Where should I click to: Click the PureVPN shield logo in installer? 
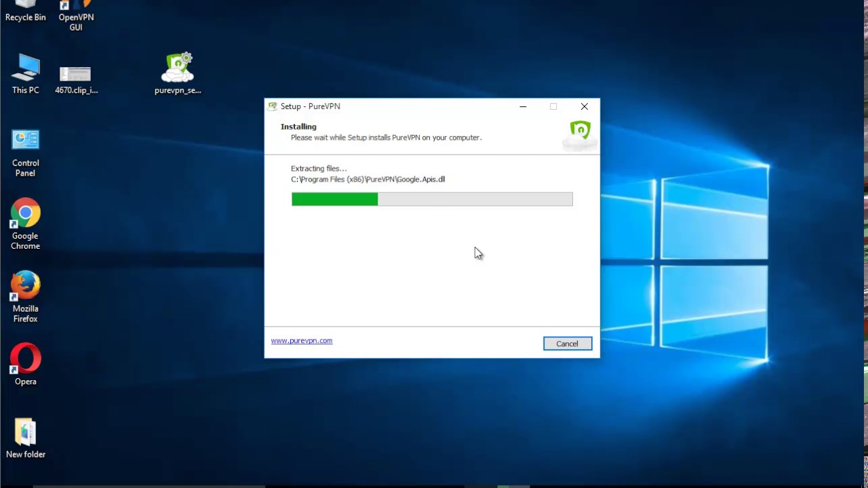tap(580, 134)
